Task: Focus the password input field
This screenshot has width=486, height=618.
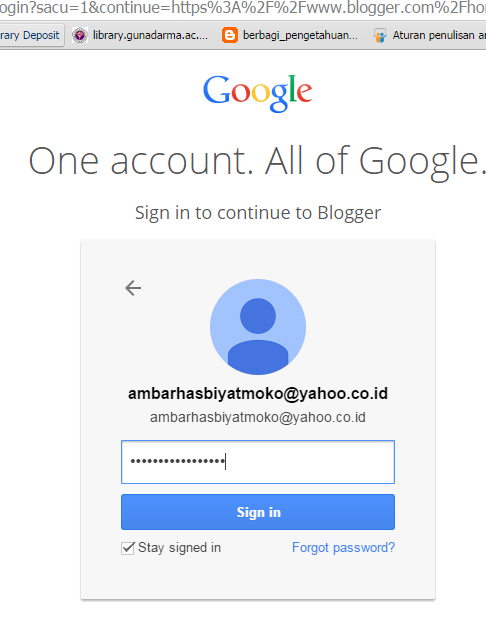Action: point(258,462)
